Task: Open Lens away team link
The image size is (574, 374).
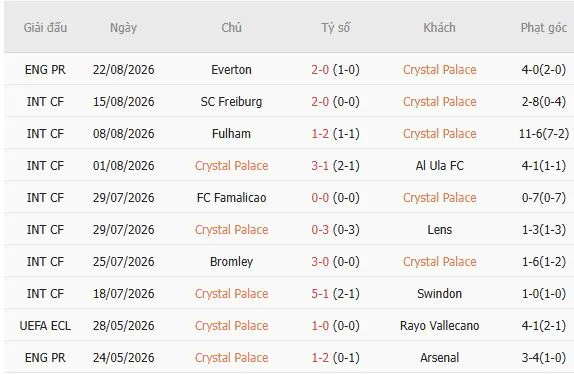Action: [x=439, y=229]
